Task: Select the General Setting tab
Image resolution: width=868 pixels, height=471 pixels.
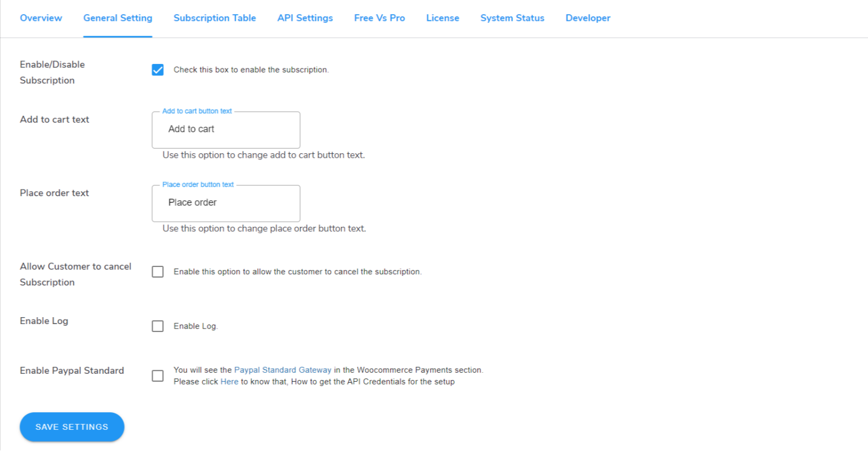Action: click(118, 18)
